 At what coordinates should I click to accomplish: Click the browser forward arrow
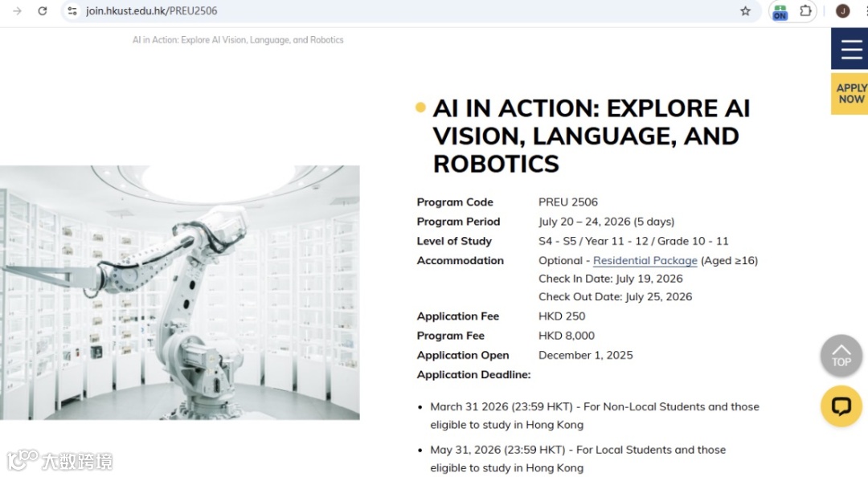click(17, 10)
